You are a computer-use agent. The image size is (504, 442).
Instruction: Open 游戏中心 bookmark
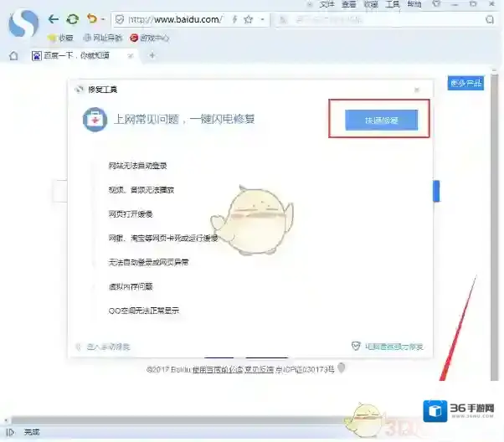coord(150,38)
